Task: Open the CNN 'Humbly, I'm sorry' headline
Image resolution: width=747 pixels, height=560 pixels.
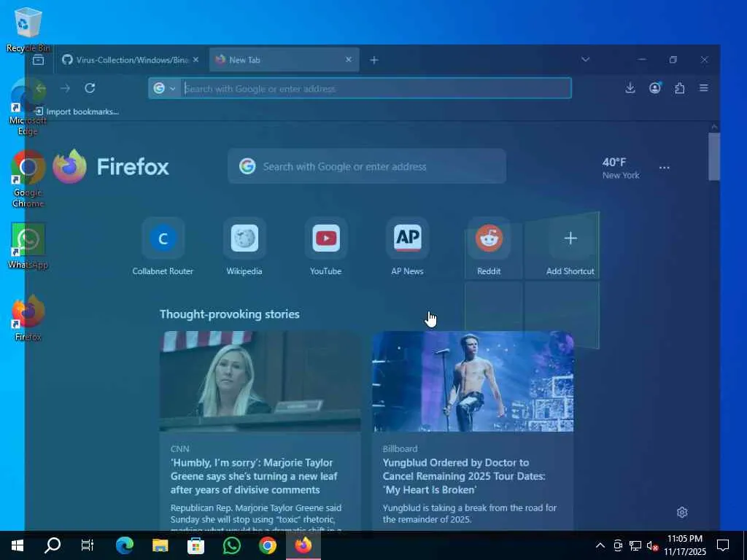Action: (x=254, y=476)
